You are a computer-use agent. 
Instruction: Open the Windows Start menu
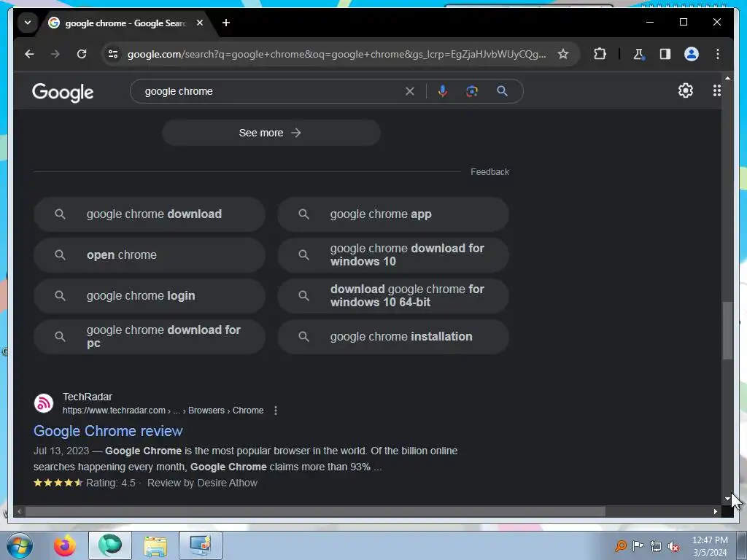20,545
